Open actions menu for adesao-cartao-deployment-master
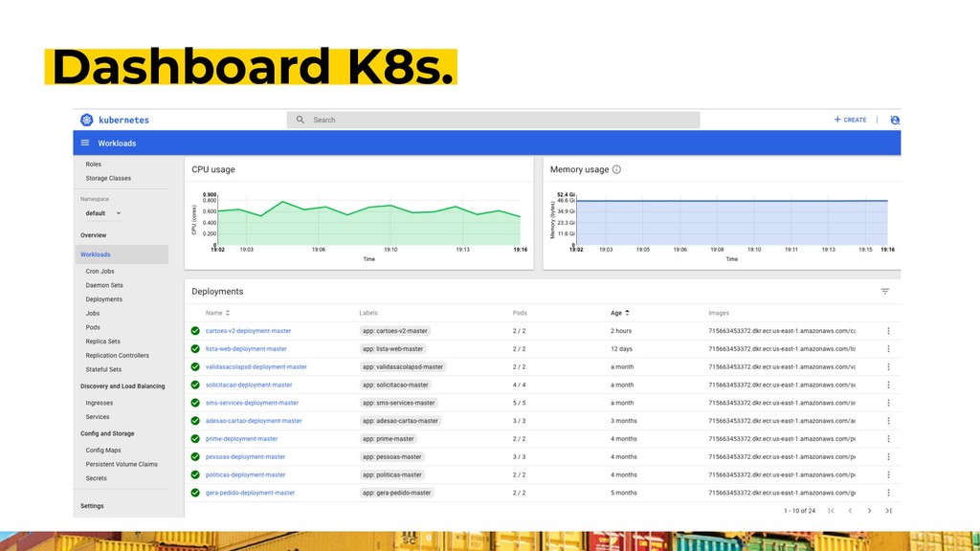Screen dimensions: 980x551 [888, 421]
